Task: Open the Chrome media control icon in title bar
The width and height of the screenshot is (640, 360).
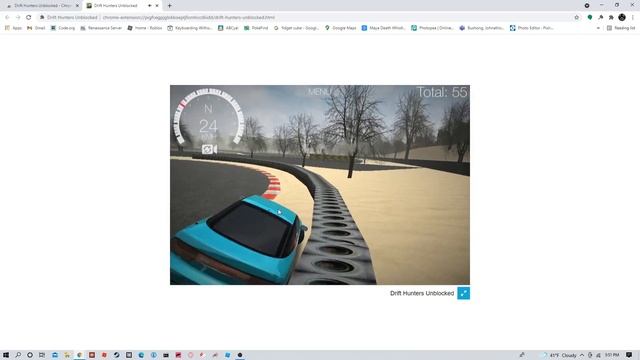Action: click(587, 5)
